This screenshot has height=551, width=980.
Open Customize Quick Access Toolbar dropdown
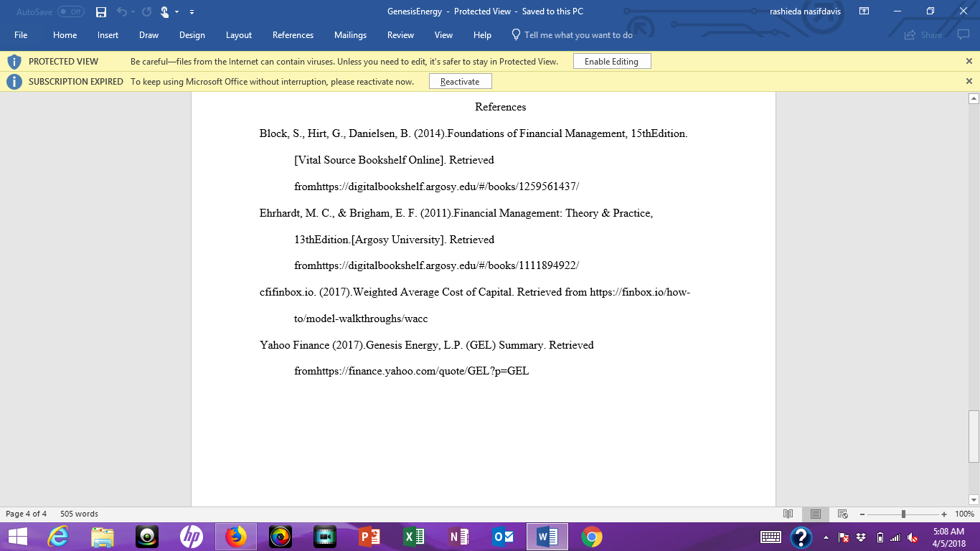[x=192, y=12]
